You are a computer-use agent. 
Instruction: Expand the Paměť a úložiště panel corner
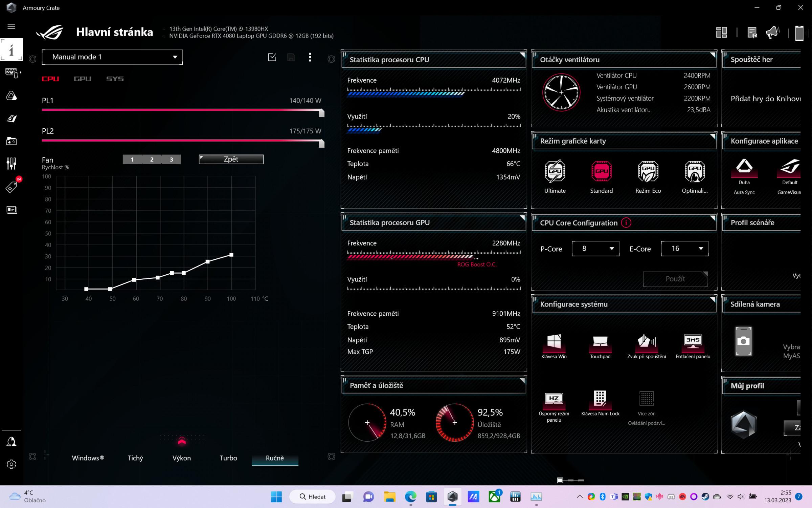click(522, 381)
